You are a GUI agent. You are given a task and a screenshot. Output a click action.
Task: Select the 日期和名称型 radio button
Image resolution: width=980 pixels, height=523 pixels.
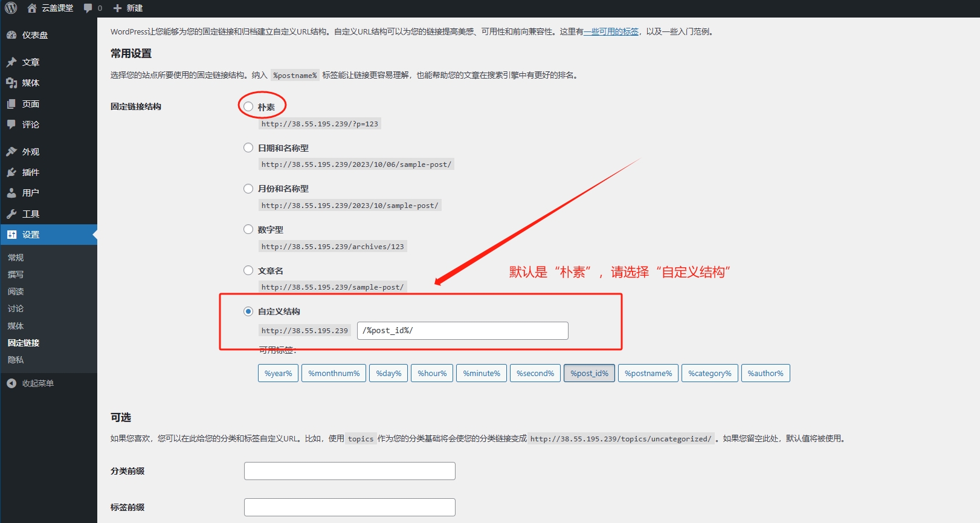248,148
